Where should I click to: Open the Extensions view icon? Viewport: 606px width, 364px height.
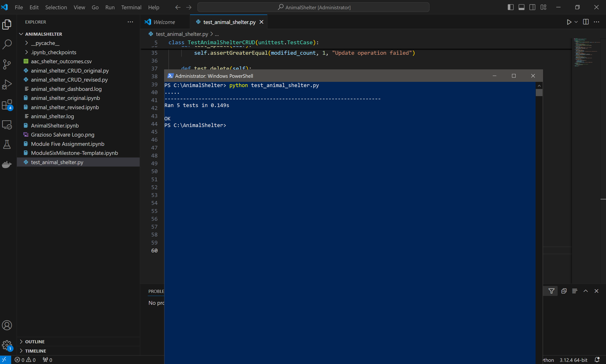(7, 105)
